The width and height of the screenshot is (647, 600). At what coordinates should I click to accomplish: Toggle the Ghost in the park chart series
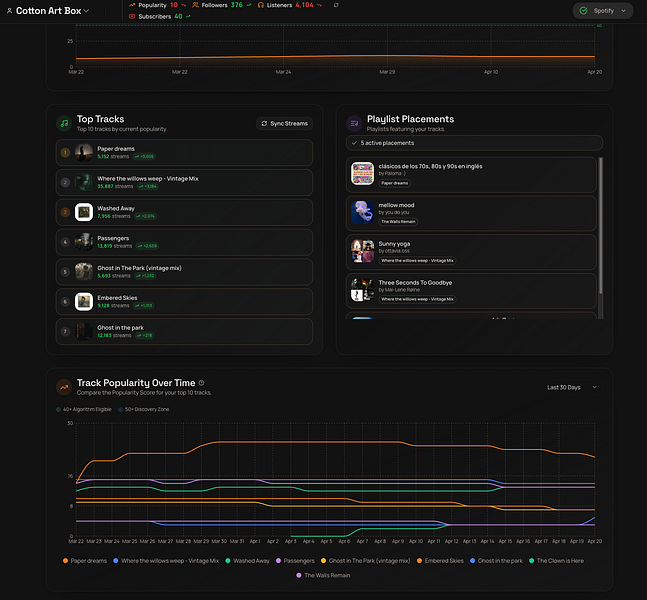pyautogui.click(x=496, y=561)
